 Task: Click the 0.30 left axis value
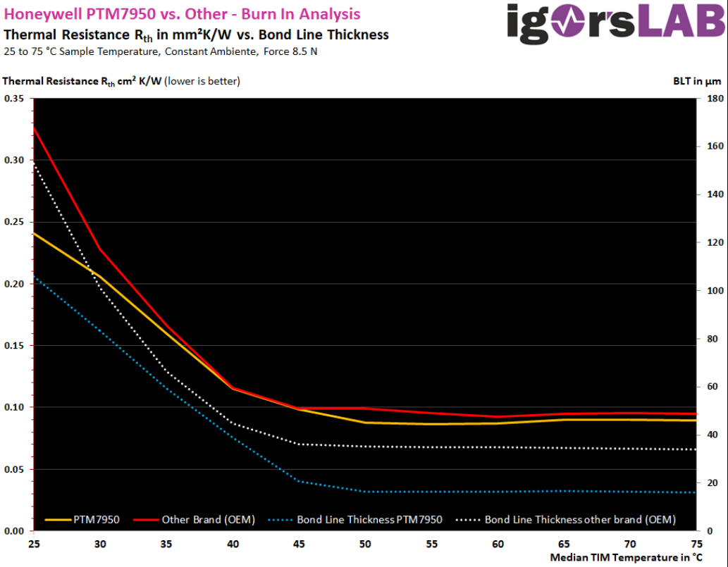14,160
